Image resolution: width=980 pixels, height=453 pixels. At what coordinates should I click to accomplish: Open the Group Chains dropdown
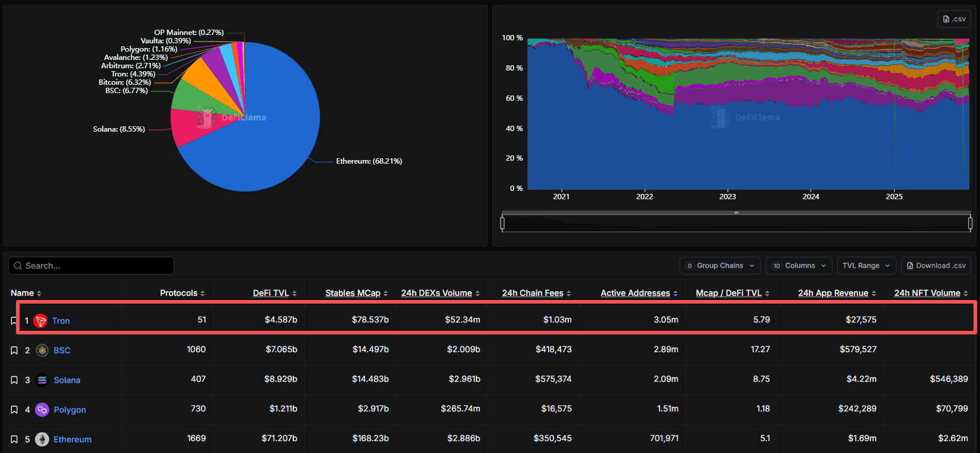pyautogui.click(x=720, y=266)
